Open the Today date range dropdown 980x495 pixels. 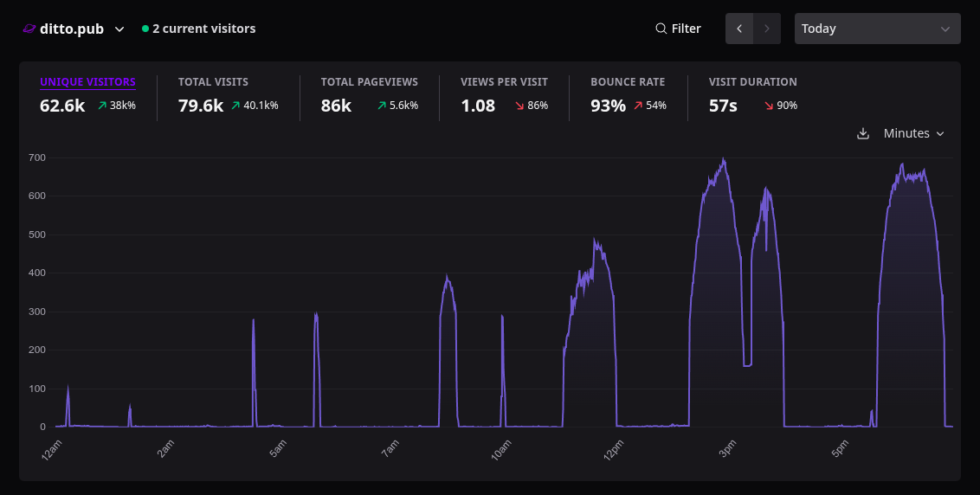point(878,29)
